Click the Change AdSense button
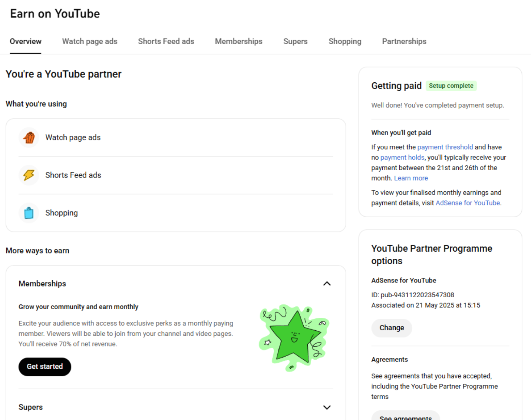The height and width of the screenshot is (420, 531). point(392,328)
